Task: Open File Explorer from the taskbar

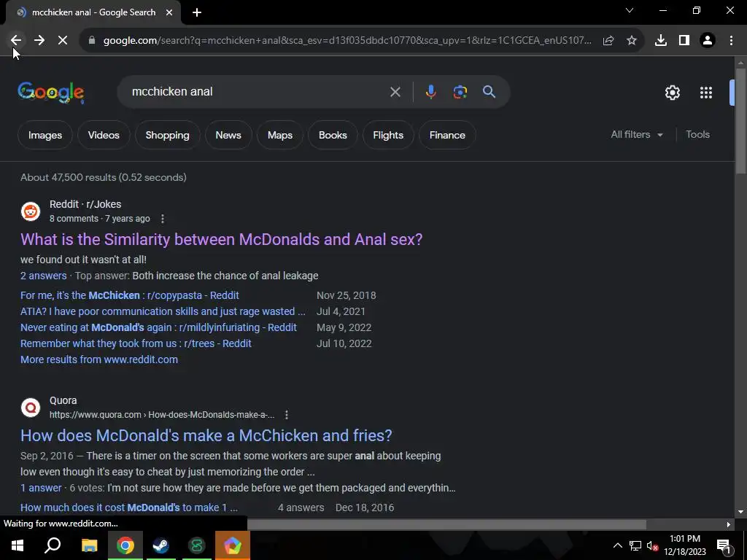Action: tap(90, 545)
